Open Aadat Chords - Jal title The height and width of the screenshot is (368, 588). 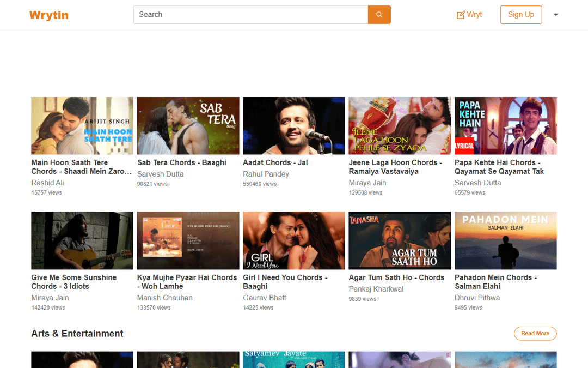(x=275, y=162)
